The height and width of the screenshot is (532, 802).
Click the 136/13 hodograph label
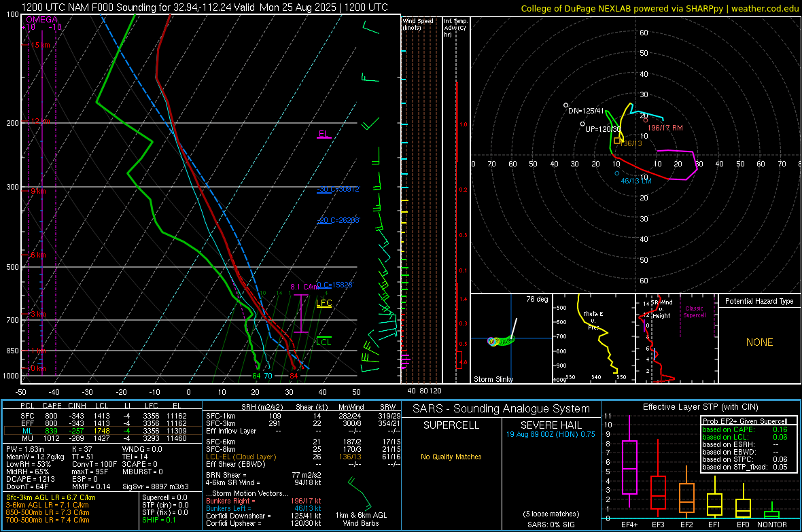pyautogui.click(x=631, y=144)
